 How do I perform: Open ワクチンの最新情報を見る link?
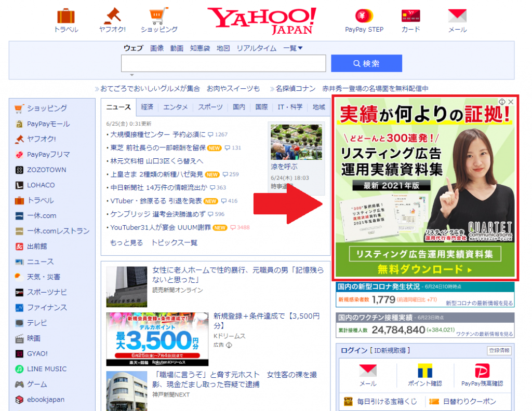[x=484, y=334]
